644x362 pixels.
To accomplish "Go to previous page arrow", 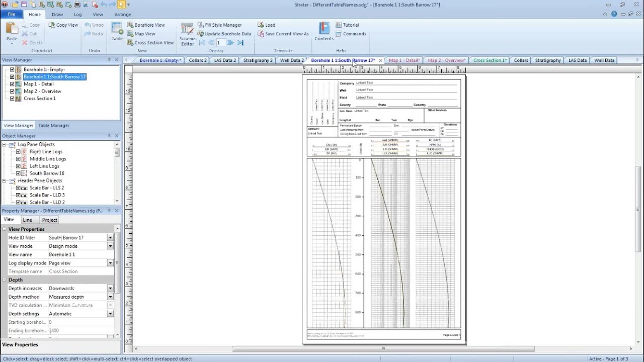I will pos(211,43).
